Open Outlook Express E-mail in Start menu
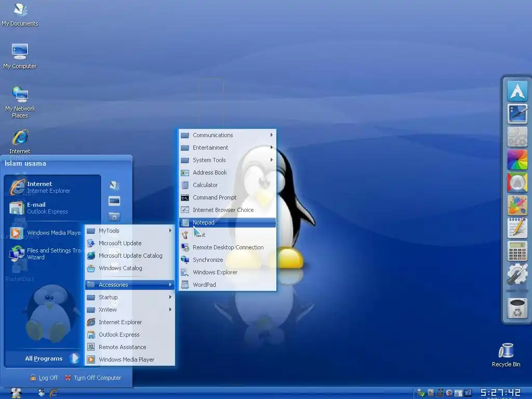The width and height of the screenshot is (532, 399). pyautogui.click(x=52, y=208)
